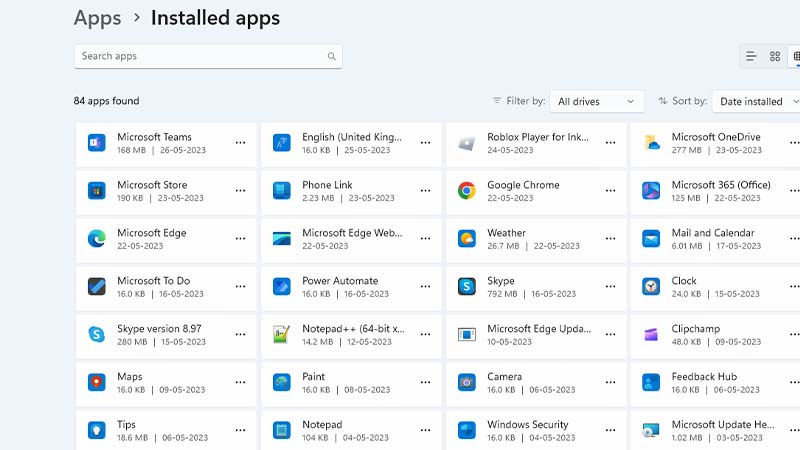Click the Microsoft Store app icon

(x=96, y=191)
